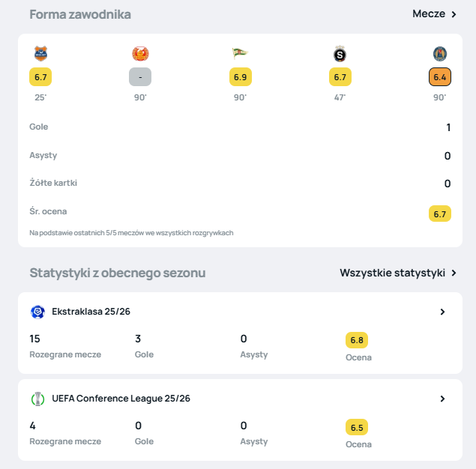Viewport: 476px width, 469px height.
Task: Click the 6.7 rating badge, 47' match
Action: [x=340, y=76]
